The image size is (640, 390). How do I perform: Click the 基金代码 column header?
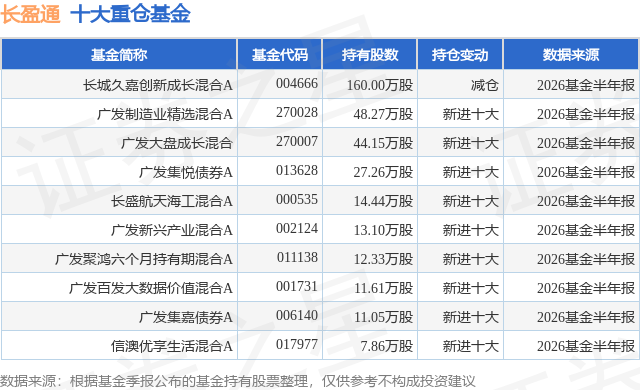(x=280, y=55)
